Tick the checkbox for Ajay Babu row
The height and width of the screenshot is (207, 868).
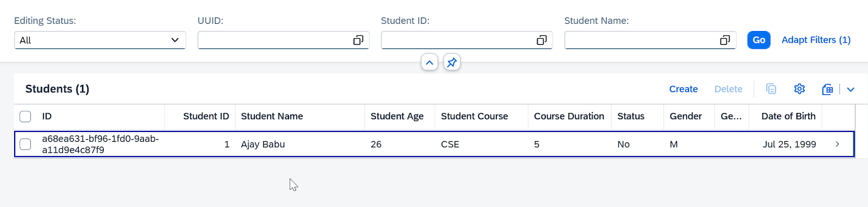(25, 144)
